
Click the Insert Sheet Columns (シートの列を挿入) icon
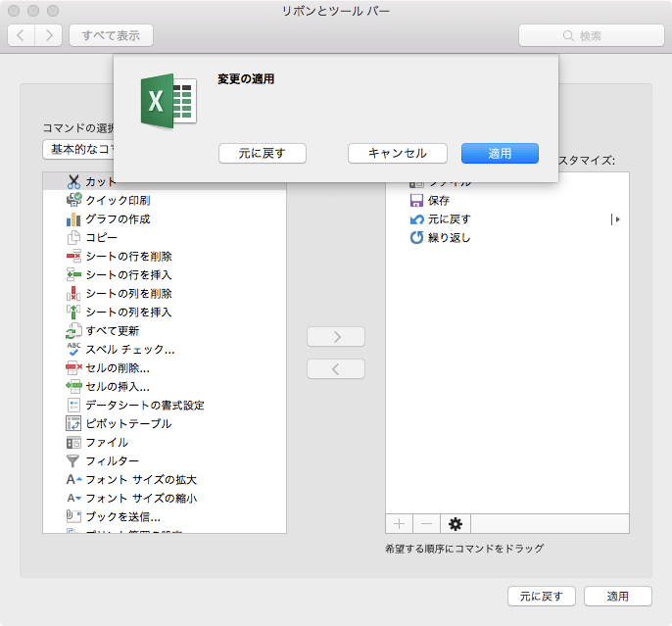click(73, 312)
